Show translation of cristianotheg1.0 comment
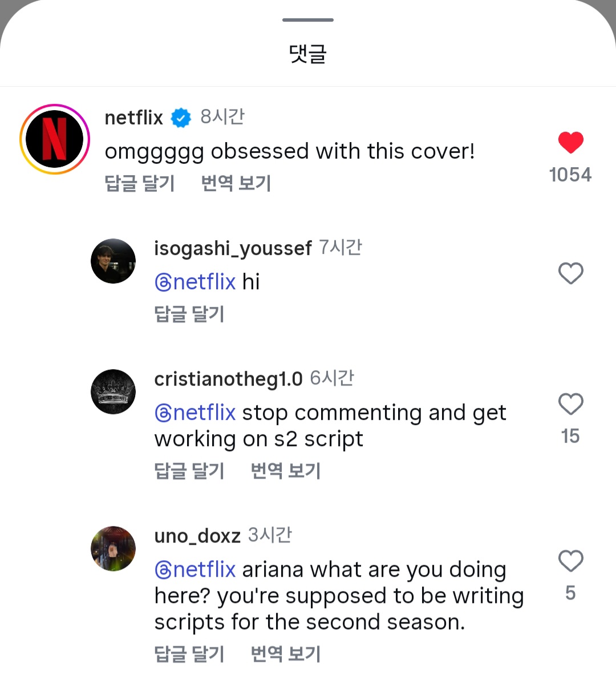 pos(286,471)
